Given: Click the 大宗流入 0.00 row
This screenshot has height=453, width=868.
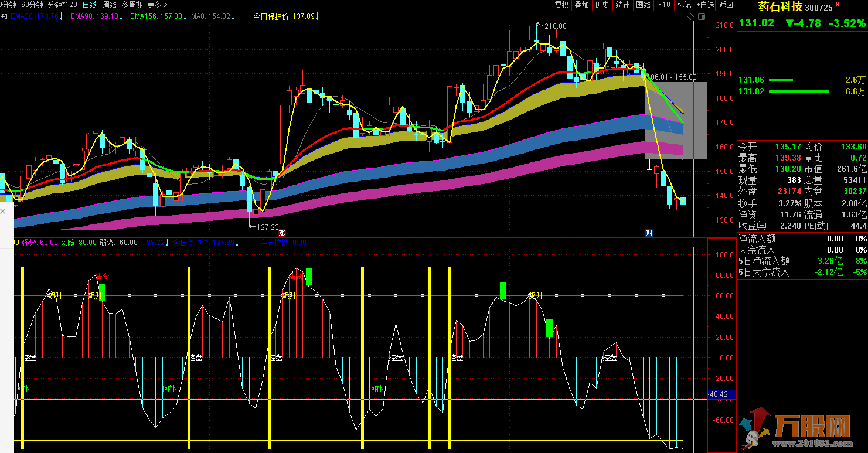Looking at the screenshot, I should (x=802, y=250).
